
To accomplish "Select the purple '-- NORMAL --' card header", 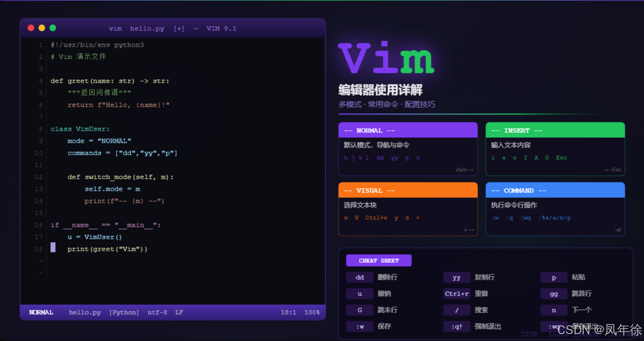I will [x=408, y=130].
